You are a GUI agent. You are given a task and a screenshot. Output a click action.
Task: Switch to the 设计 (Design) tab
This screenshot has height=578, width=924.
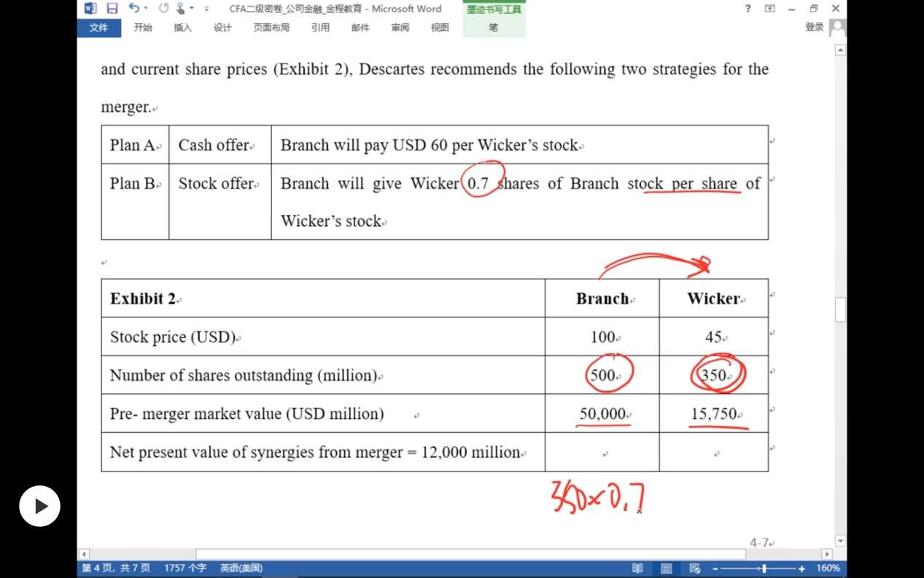click(222, 28)
